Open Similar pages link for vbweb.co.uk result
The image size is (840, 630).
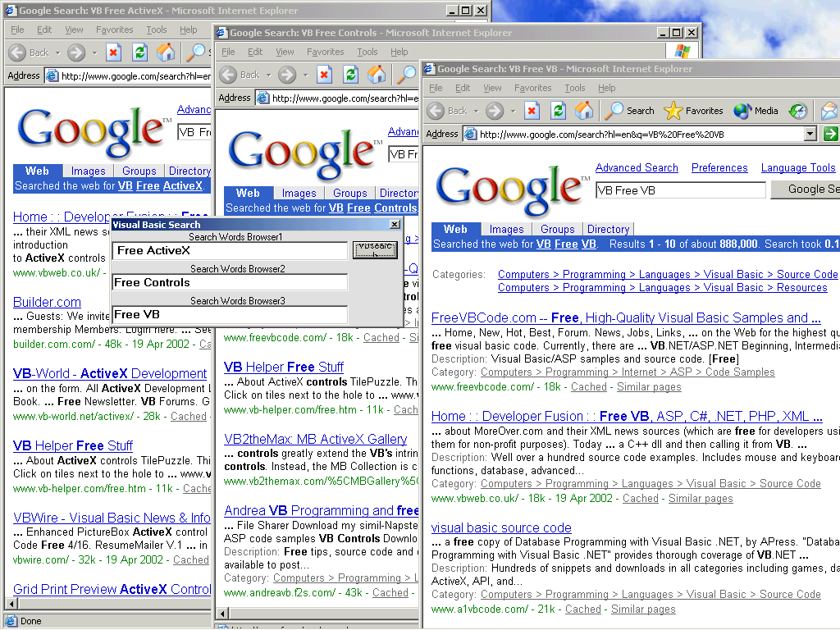[x=701, y=498]
